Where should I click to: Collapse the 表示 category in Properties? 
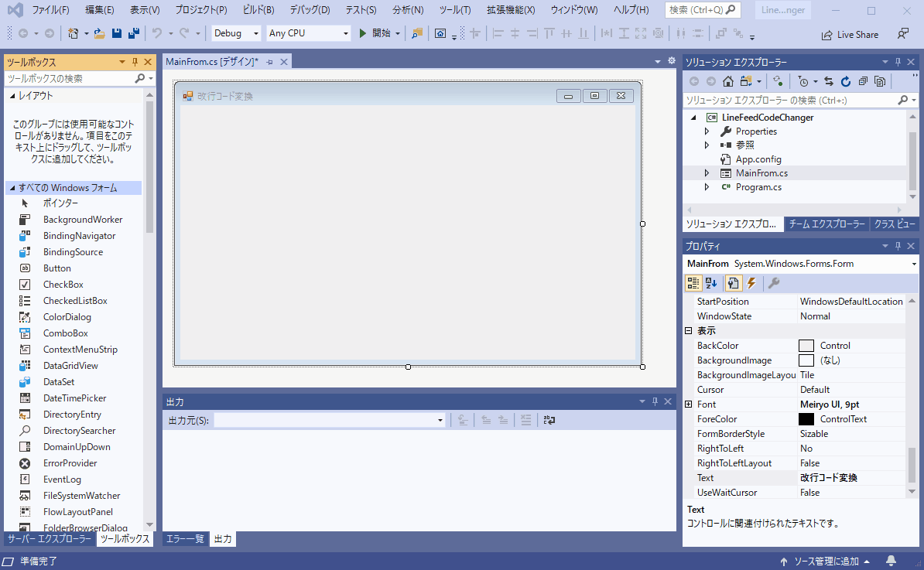click(x=688, y=331)
